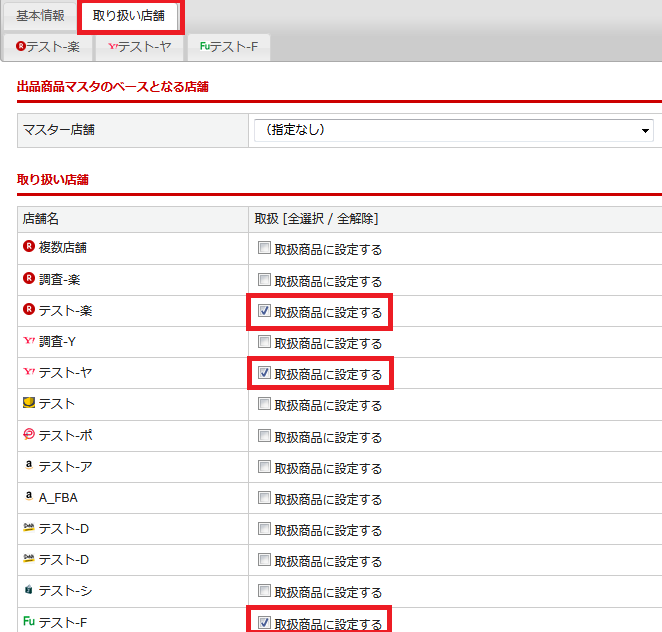662x632 pixels.
Task: Click Rakuten icon beside テスト-楽 row
Action: point(29,309)
